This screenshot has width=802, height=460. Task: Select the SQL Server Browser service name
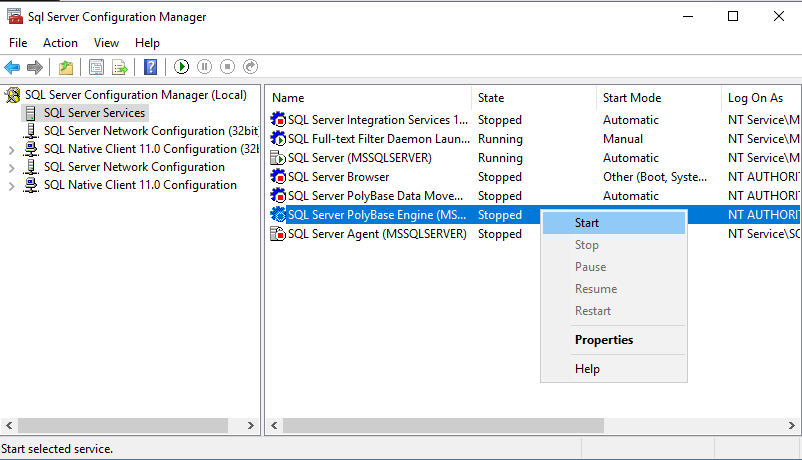coord(338,177)
